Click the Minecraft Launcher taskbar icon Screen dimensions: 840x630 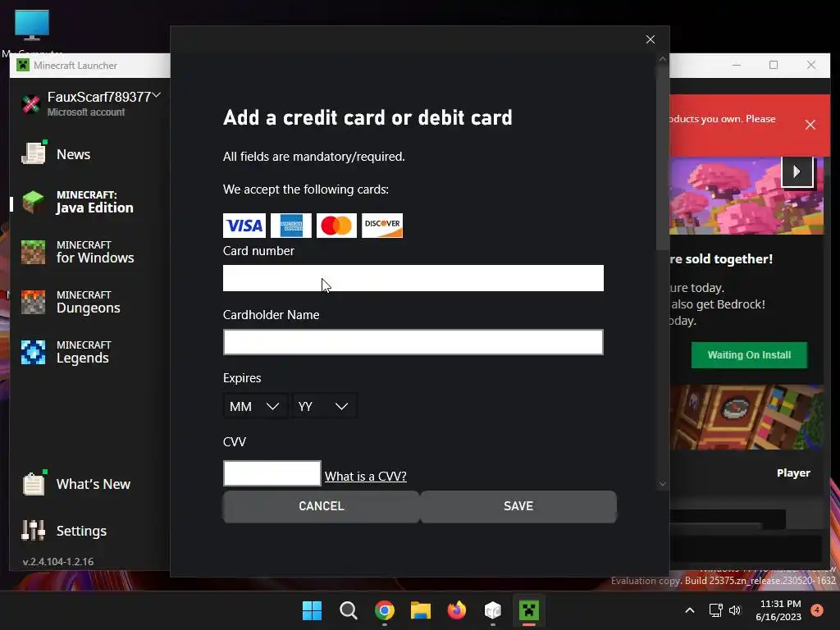coord(529,610)
